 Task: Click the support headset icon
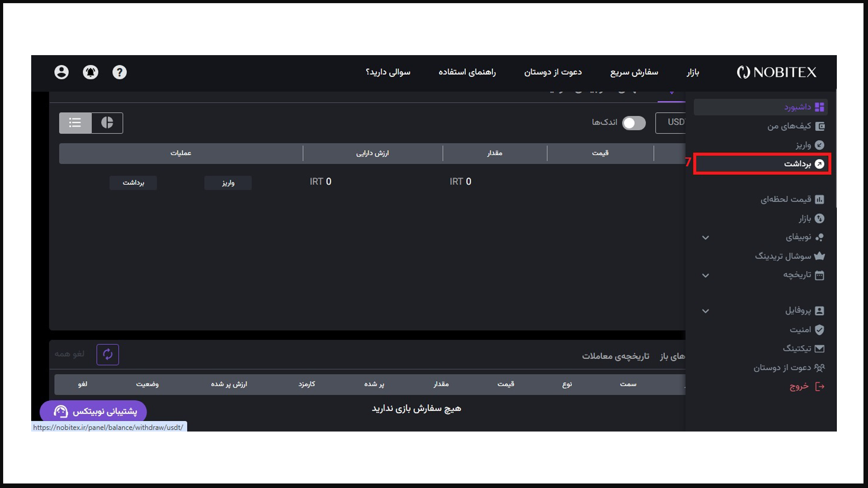[x=61, y=411]
